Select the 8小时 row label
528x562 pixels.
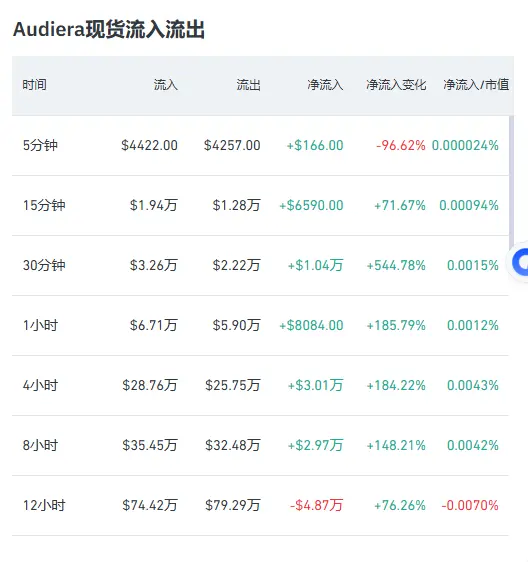[40, 445]
